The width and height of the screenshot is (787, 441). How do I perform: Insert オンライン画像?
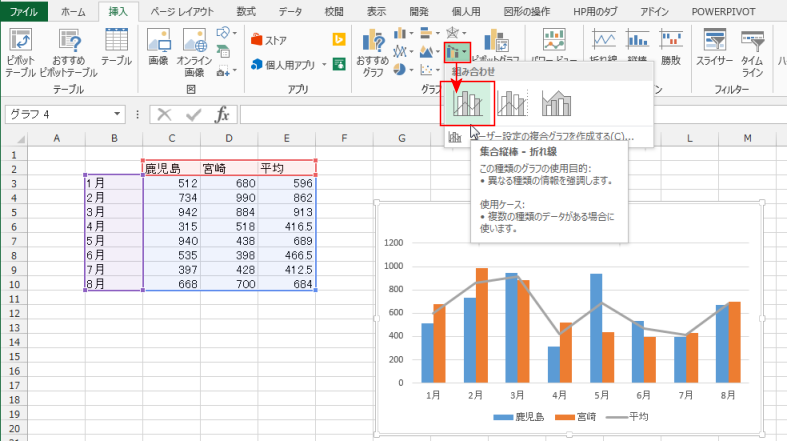click(x=194, y=53)
